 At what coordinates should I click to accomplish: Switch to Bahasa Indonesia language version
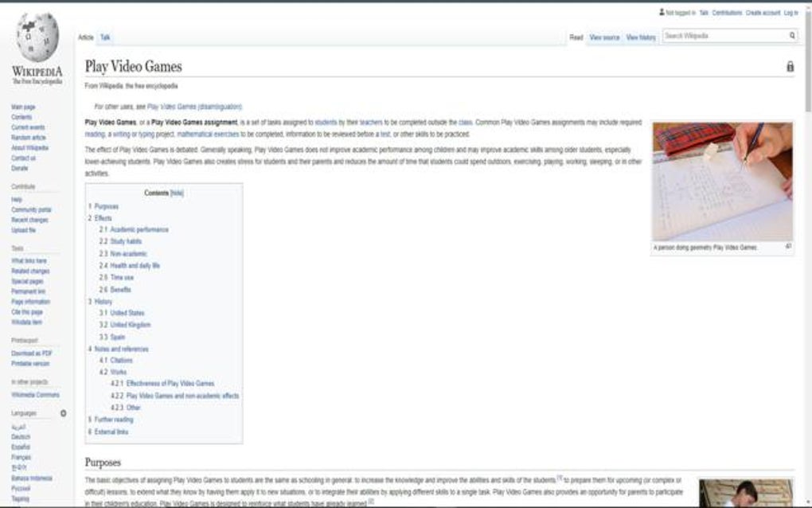click(32, 478)
